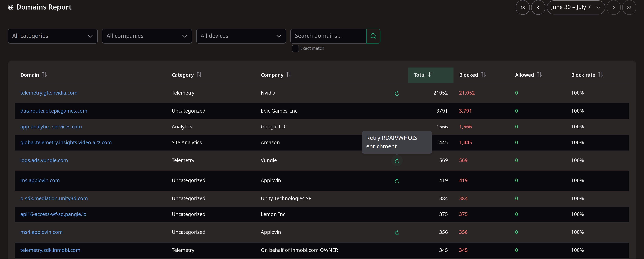Sort by Category column arrows
The image size is (644, 259).
199,74
